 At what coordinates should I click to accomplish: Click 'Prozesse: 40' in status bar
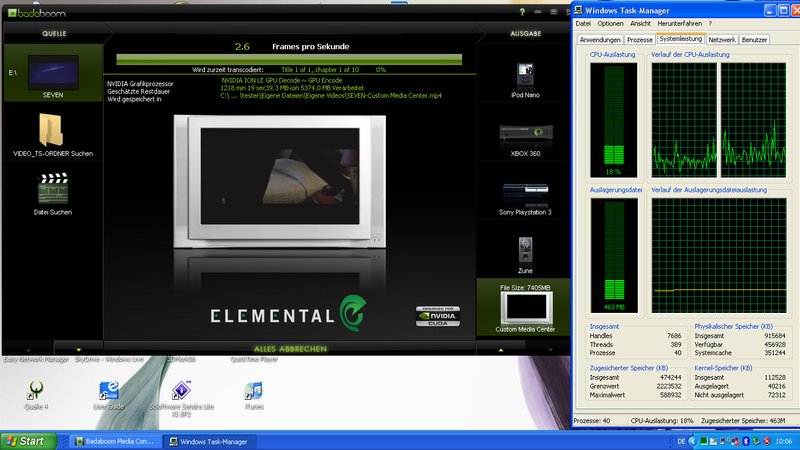pos(592,421)
